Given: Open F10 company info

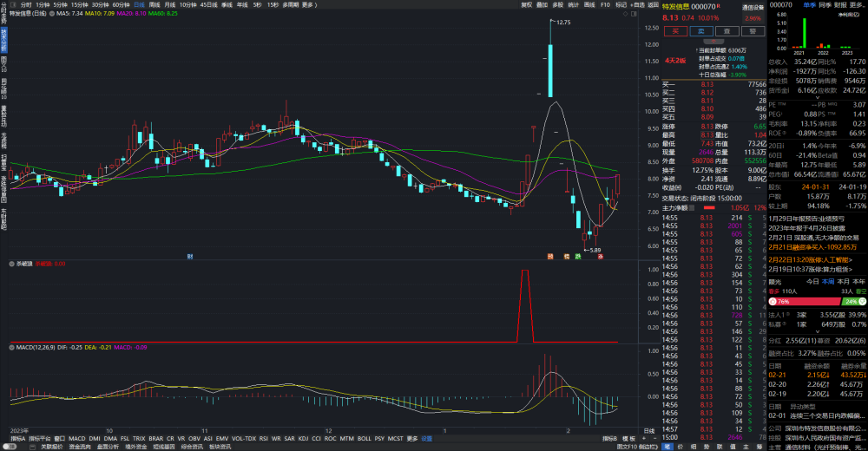Looking at the screenshot, I should [606, 4].
